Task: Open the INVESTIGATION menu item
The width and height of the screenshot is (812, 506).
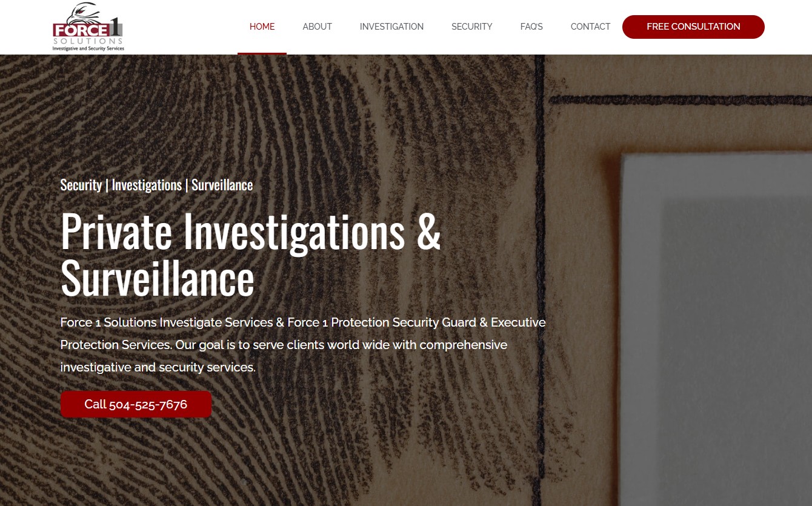Action: tap(391, 27)
